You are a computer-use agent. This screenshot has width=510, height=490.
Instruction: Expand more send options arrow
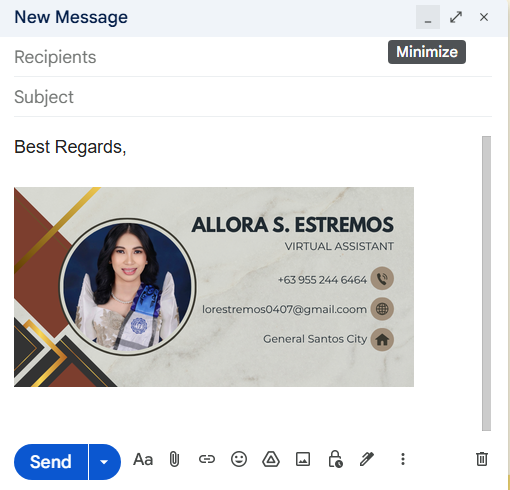[104, 462]
